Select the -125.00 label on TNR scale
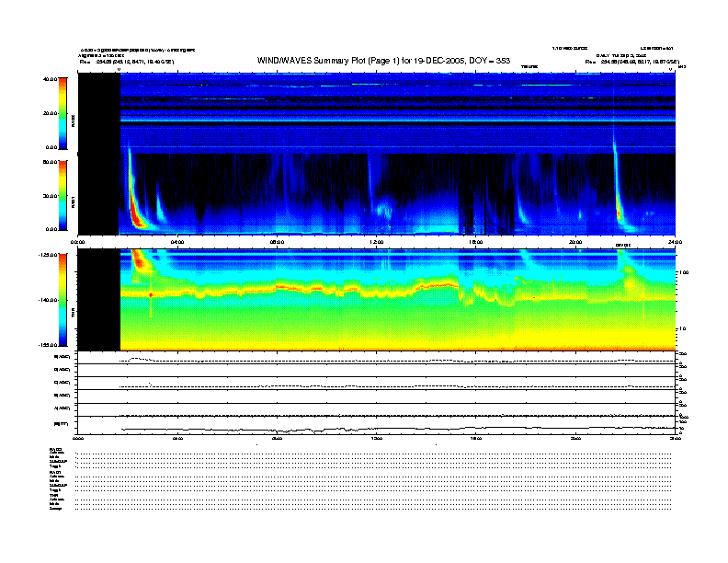This screenshot has width=728, height=563. (x=48, y=255)
